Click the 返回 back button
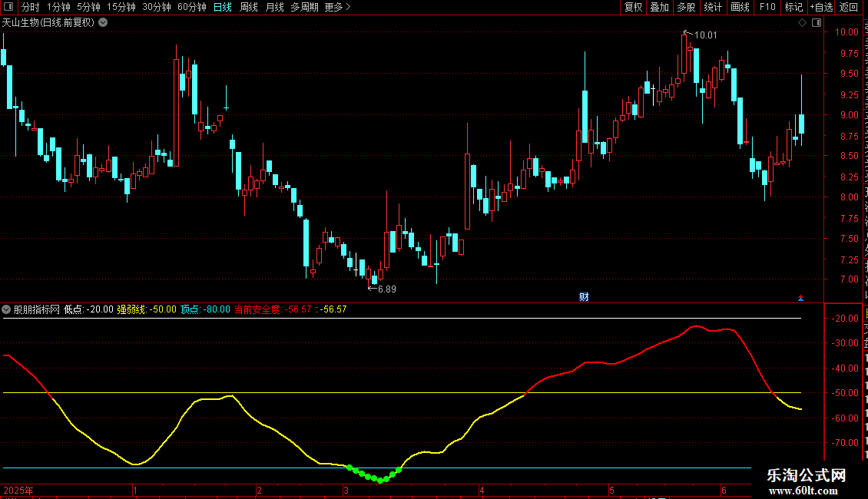 coord(849,7)
